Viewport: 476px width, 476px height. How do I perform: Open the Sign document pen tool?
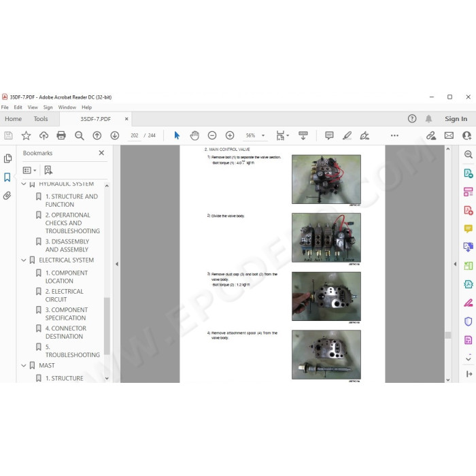pos(364,135)
